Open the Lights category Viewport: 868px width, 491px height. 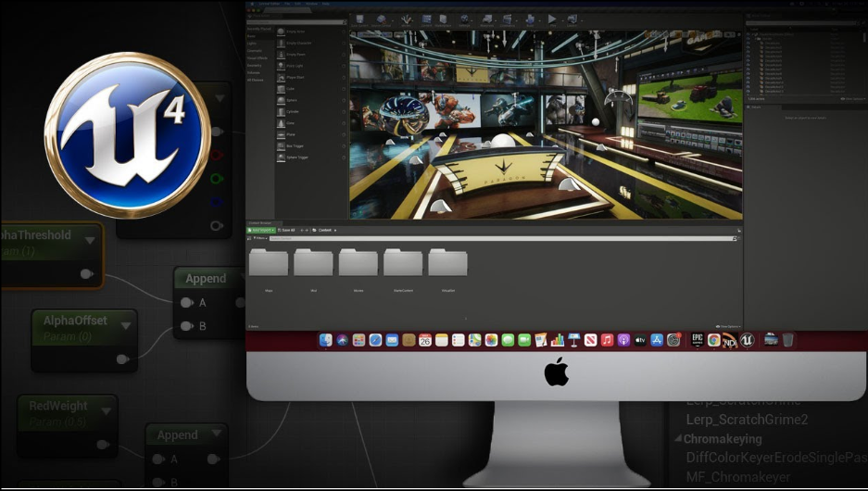[252, 44]
